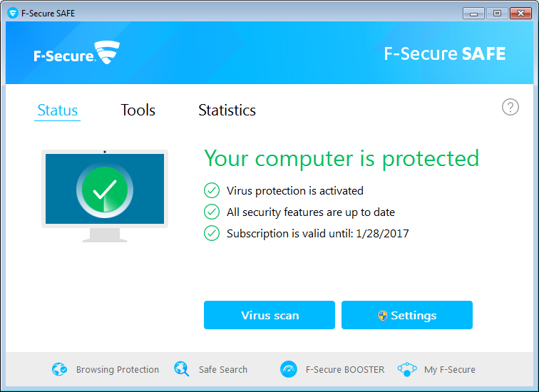Screen dimensions: 539x392
Task: Click the title bar F-Secure app icon
Action: pyautogui.click(x=12, y=13)
